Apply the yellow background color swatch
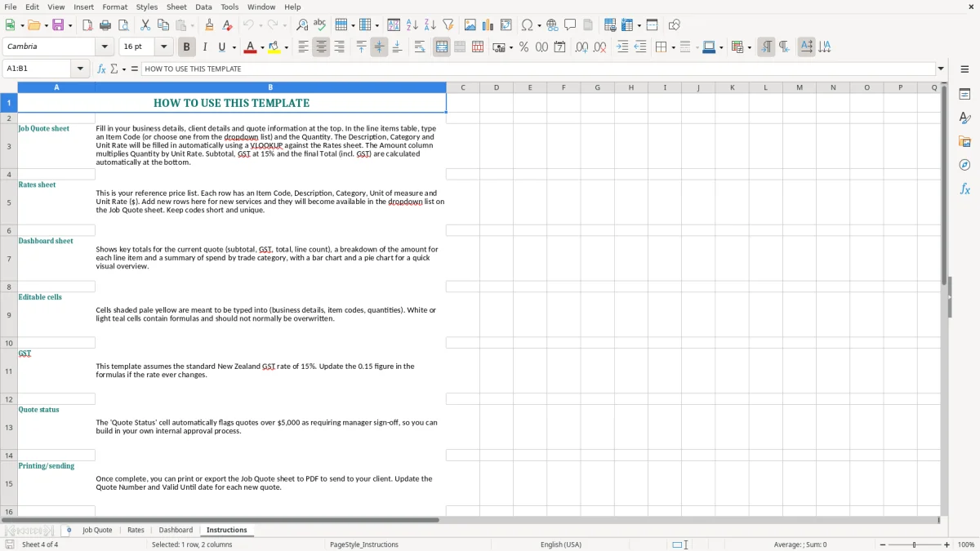This screenshot has height=551, width=980. point(274,47)
